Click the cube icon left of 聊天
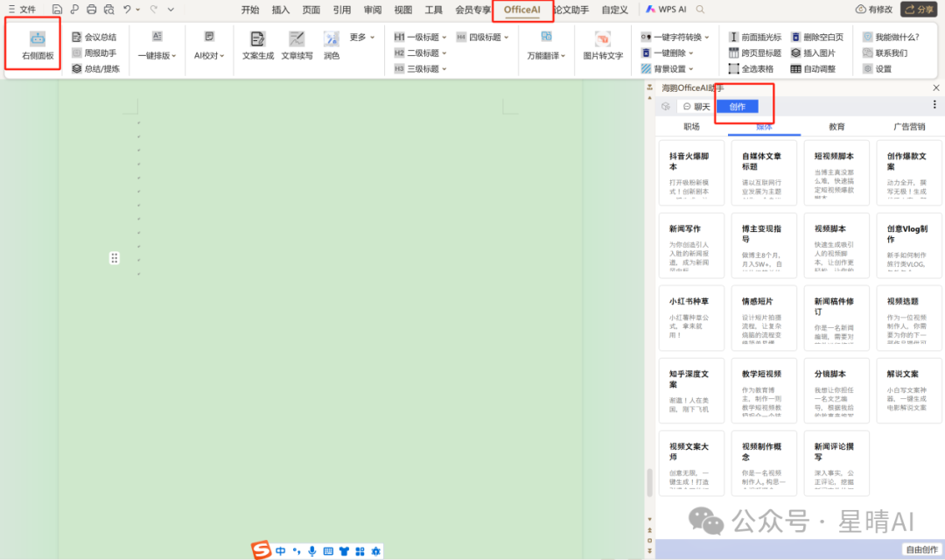The height and width of the screenshot is (560, 945). 665,106
